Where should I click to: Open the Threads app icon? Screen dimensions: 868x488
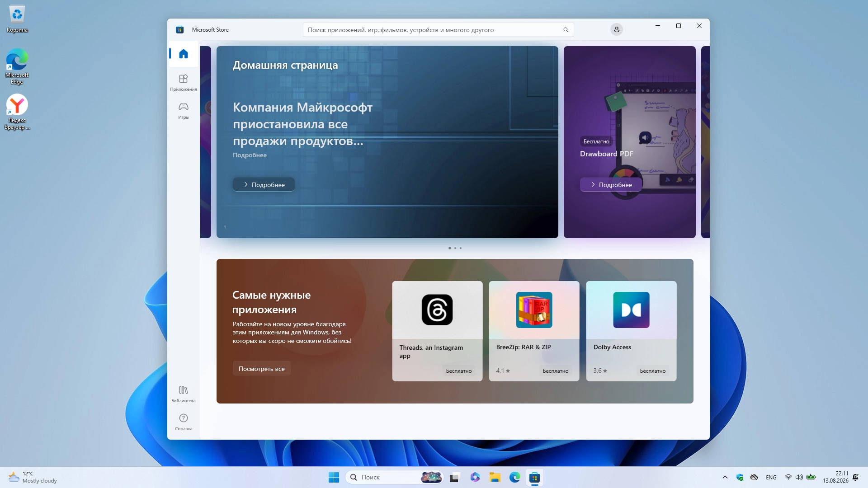(x=437, y=310)
